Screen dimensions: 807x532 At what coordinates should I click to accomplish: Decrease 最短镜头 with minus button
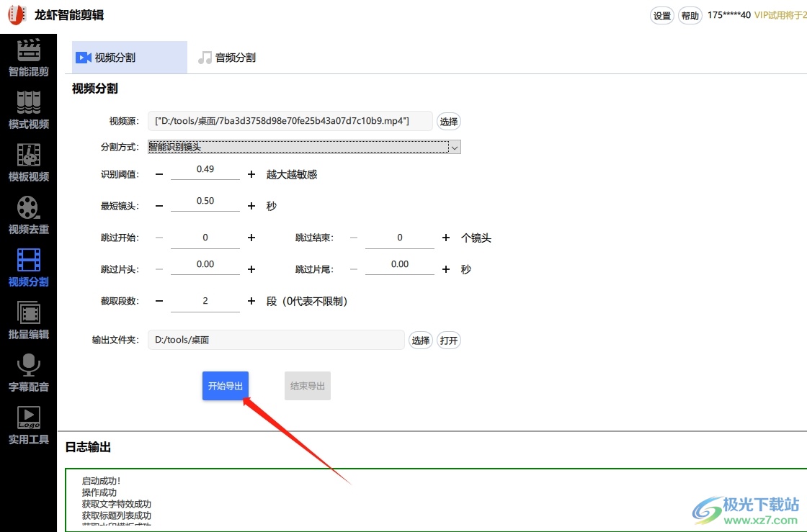tap(159, 206)
